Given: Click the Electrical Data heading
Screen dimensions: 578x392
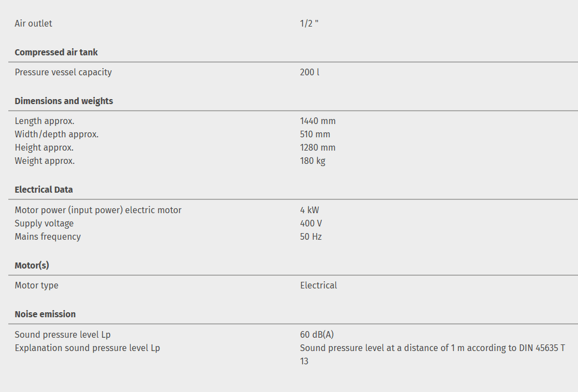Looking at the screenshot, I should (x=44, y=189).
